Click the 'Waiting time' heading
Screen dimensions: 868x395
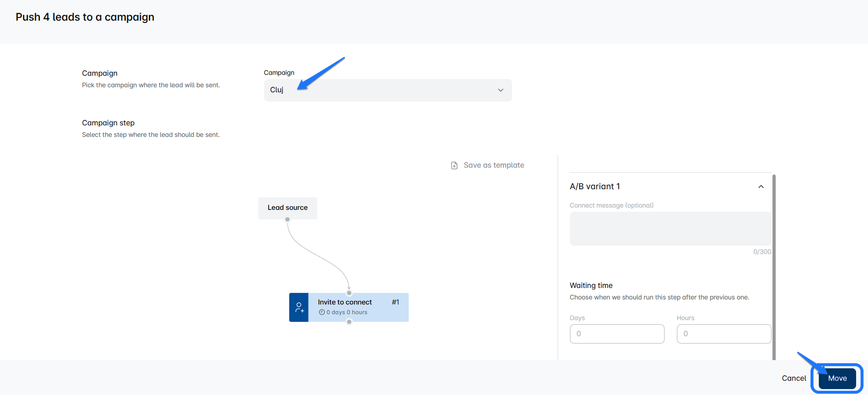(x=591, y=285)
